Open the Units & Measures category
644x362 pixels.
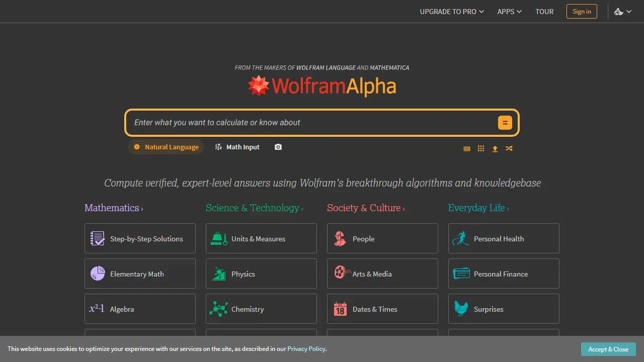(261, 238)
